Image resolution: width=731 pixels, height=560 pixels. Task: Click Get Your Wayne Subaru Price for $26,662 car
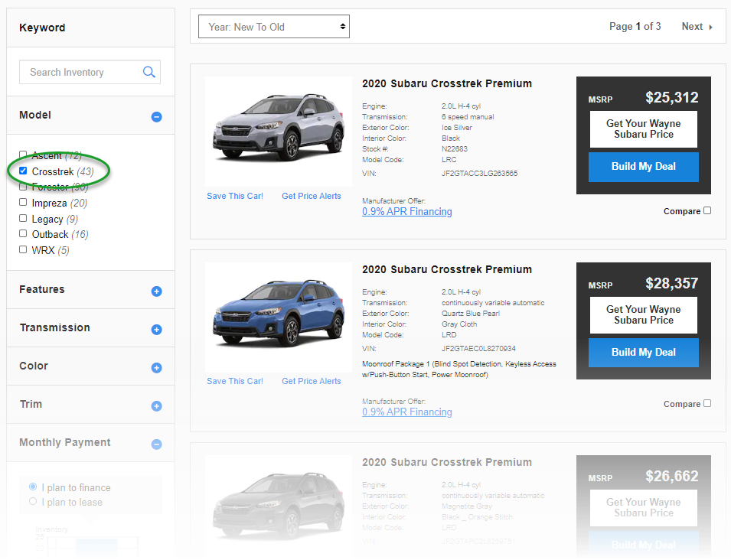coord(643,508)
